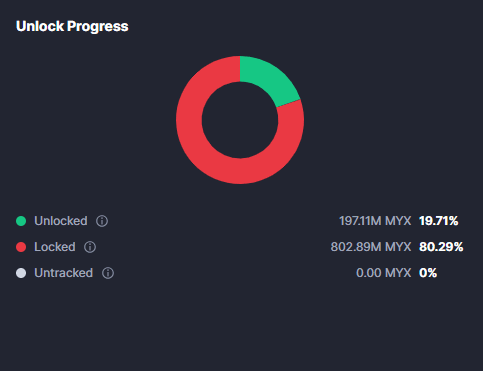
Task: Click the Unlocked legend label
Action: pyautogui.click(x=61, y=221)
